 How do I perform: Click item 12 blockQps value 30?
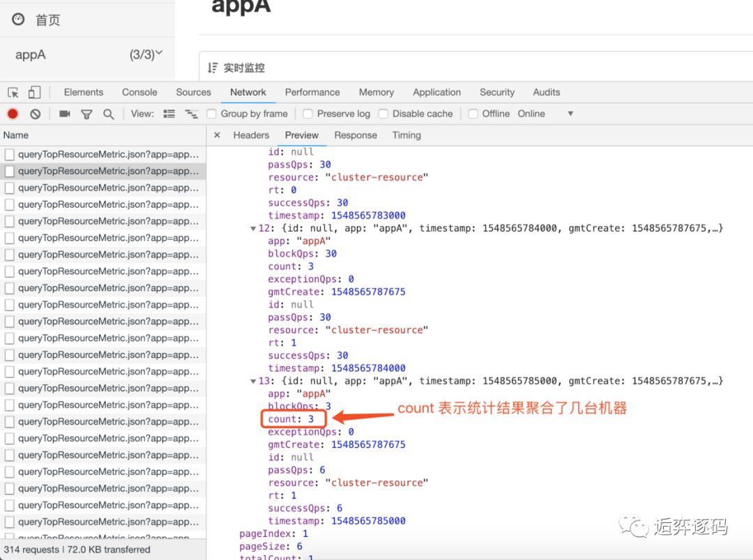pyautogui.click(x=331, y=254)
